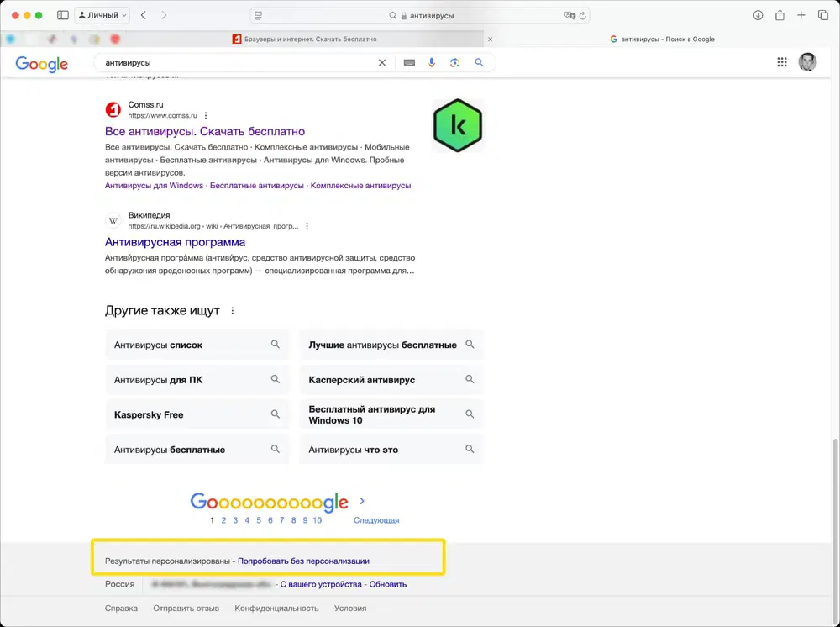840x627 pixels.
Task: Show the tab overview
Action: [823, 15]
